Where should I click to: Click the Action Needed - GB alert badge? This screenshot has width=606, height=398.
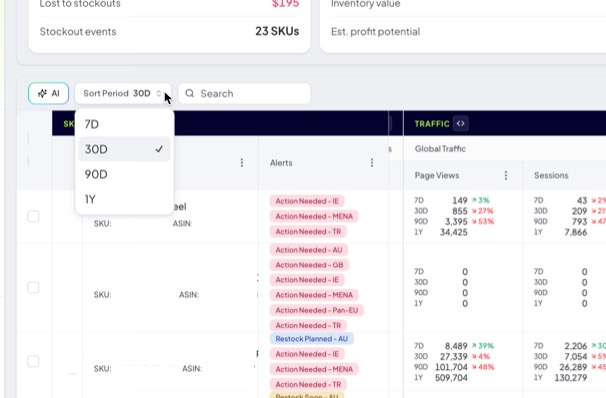[x=309, y=265]
